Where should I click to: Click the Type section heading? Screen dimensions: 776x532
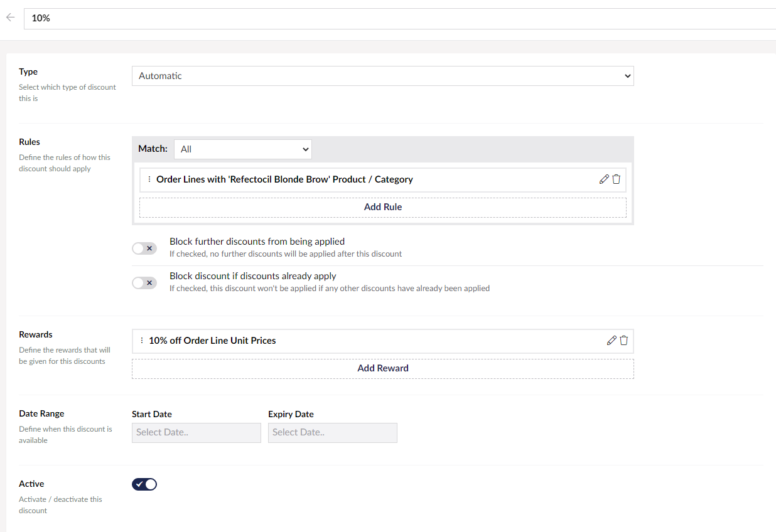28,72
